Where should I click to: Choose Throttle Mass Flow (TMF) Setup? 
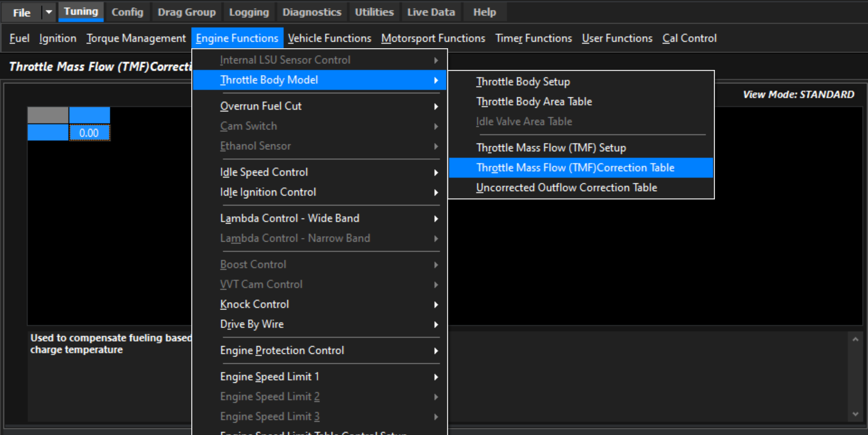tap(551, 148)
